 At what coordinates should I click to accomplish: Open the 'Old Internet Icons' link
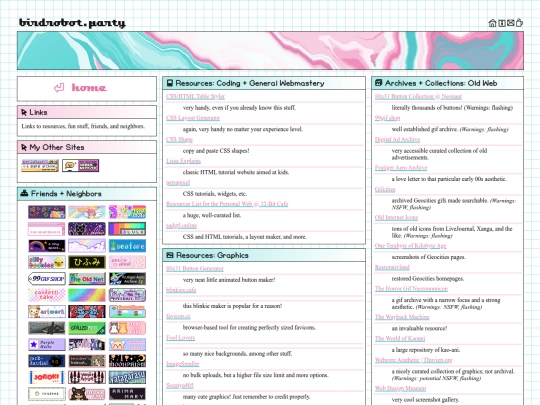396,218
